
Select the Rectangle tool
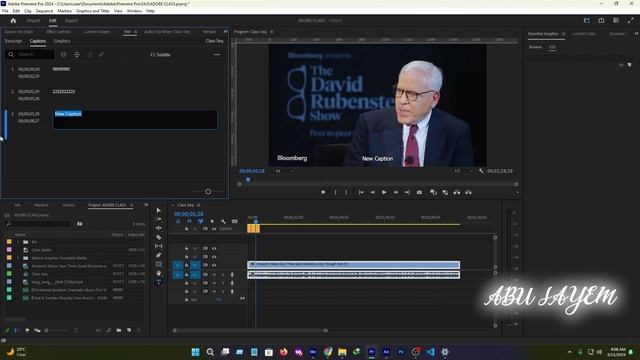pyautogui.click(x=159, y=264)
